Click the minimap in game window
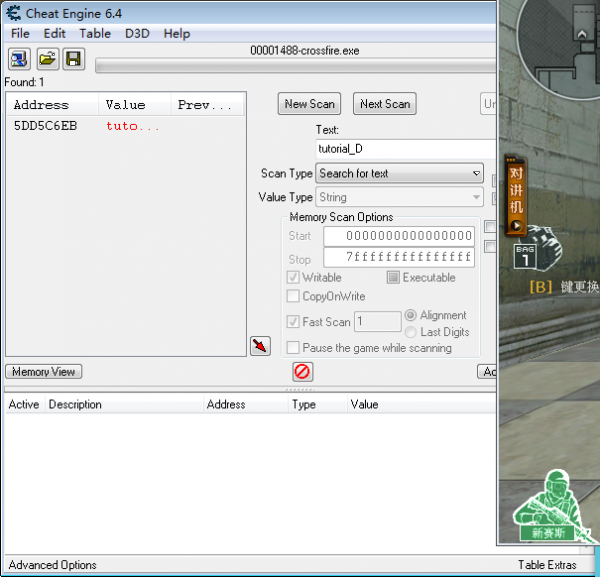This screenshot has width=600, height=577. (x=559, y=48)
